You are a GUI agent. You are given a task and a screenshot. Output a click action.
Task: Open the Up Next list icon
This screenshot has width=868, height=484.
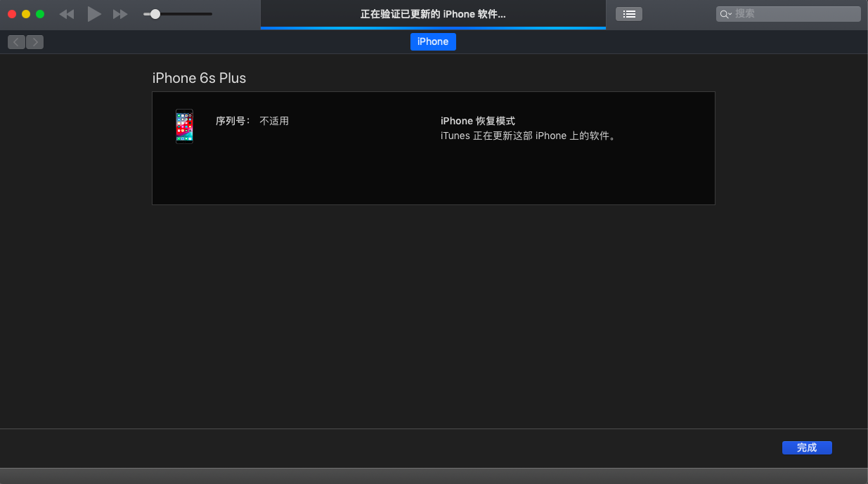click(629, 14)
